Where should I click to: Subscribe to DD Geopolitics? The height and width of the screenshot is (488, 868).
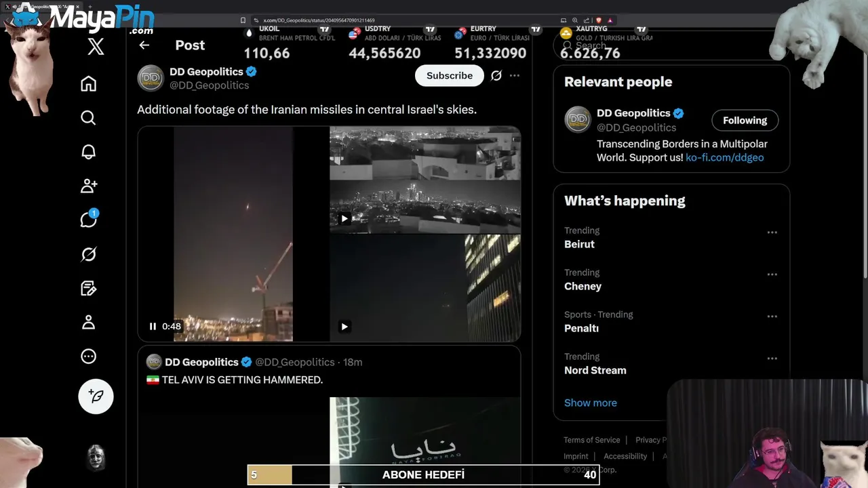450,76
